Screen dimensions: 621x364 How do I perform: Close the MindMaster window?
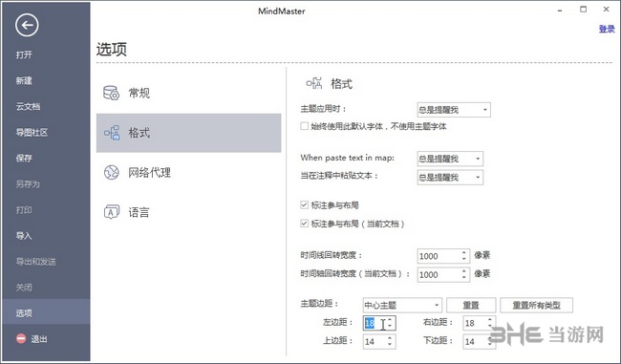pyautogui.click(x=607, y=10)
